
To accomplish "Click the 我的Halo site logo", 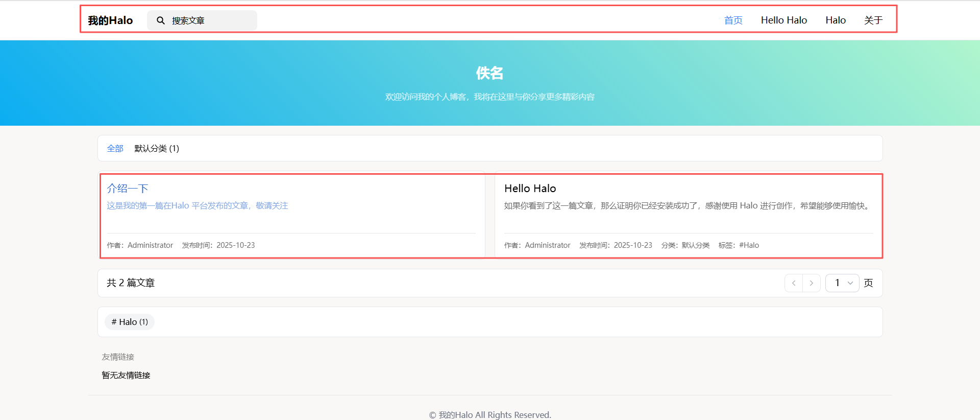I will pyautogui.click(x=110, y=20).
